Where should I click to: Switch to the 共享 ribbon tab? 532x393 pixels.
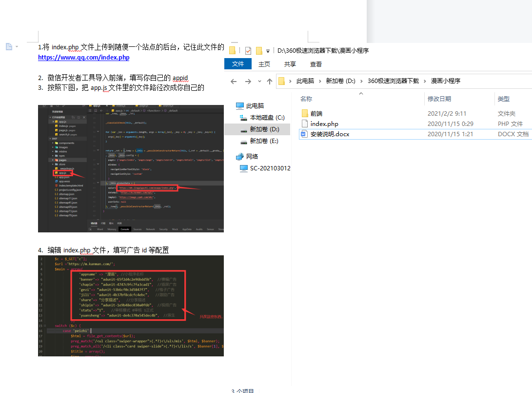(290, 64)
